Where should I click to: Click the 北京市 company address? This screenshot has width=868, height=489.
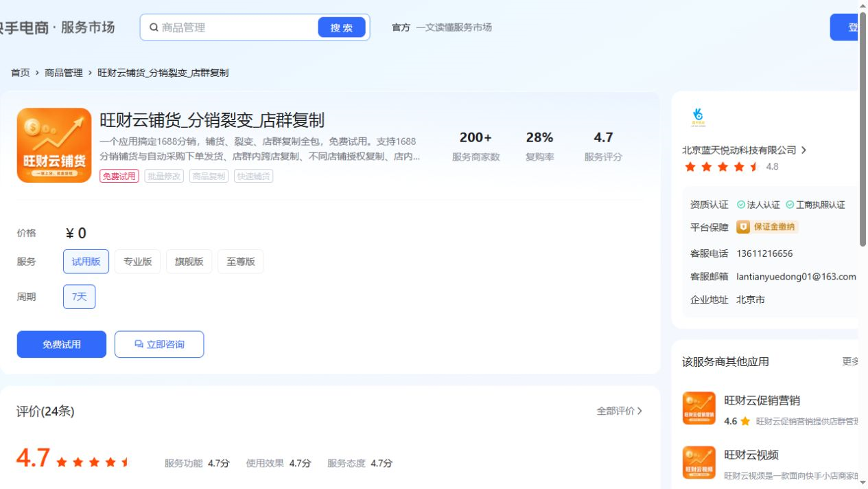tap(751, 299)
